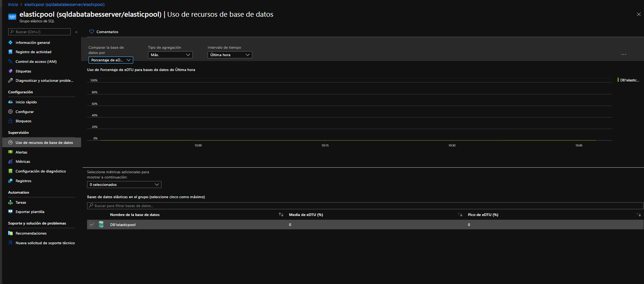The image size is (644, 284).
Task: Click the elasticpool breadcrumb link
Action: pos(64,4)
